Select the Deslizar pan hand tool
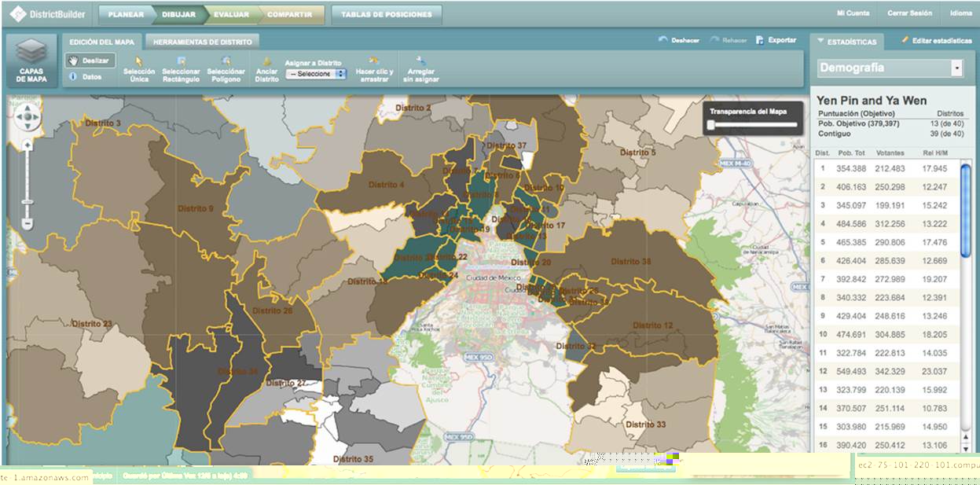Screen dimensions: 980x485 [x=90, y=61]
